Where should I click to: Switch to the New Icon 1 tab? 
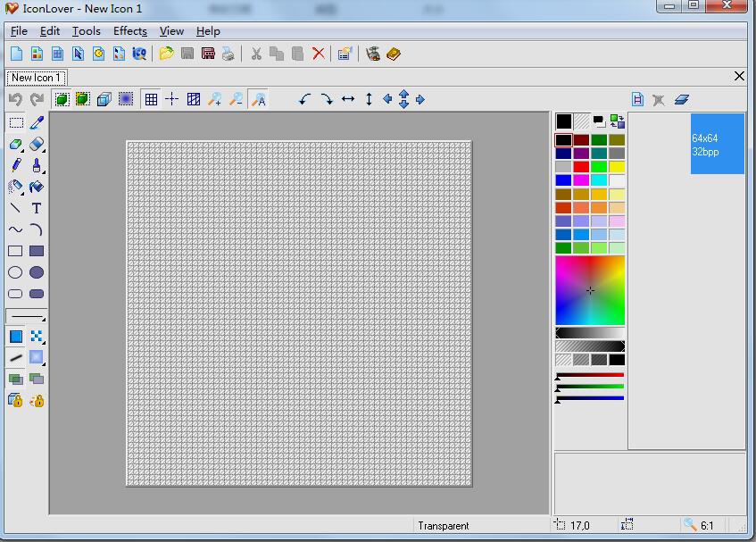36,78
